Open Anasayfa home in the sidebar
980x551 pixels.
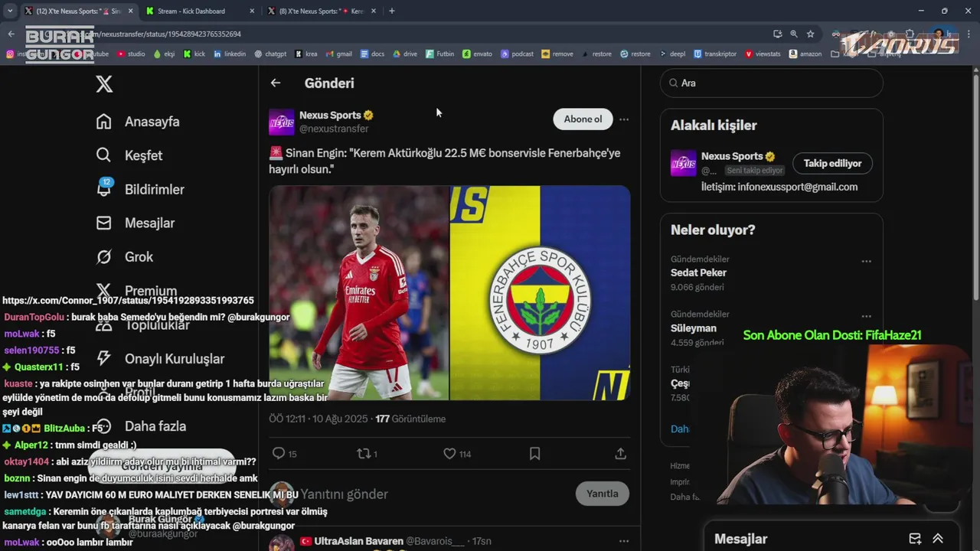138,122
